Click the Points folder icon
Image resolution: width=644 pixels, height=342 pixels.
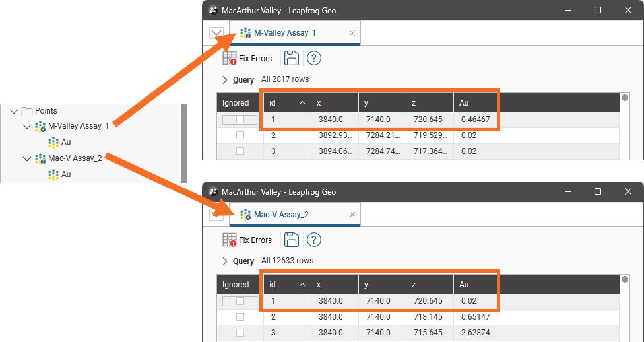click(x=26, y=111)
